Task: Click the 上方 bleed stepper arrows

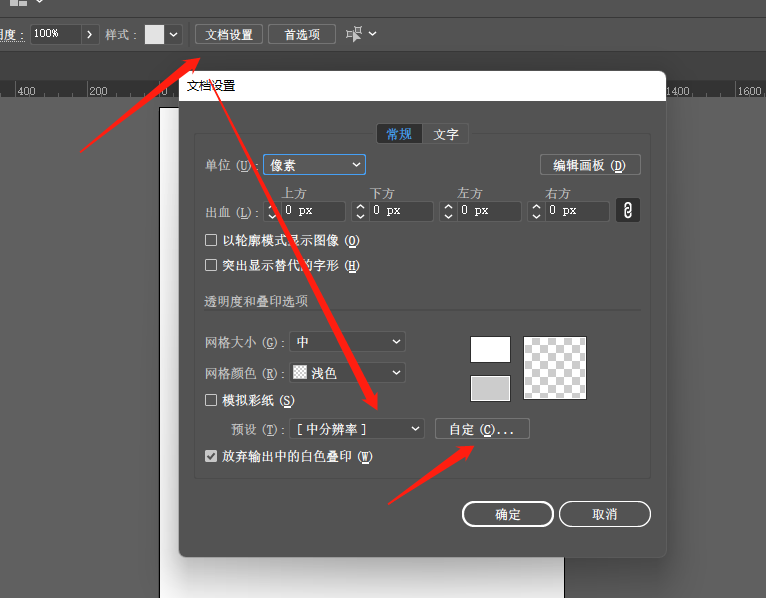Action: point(272,211)
